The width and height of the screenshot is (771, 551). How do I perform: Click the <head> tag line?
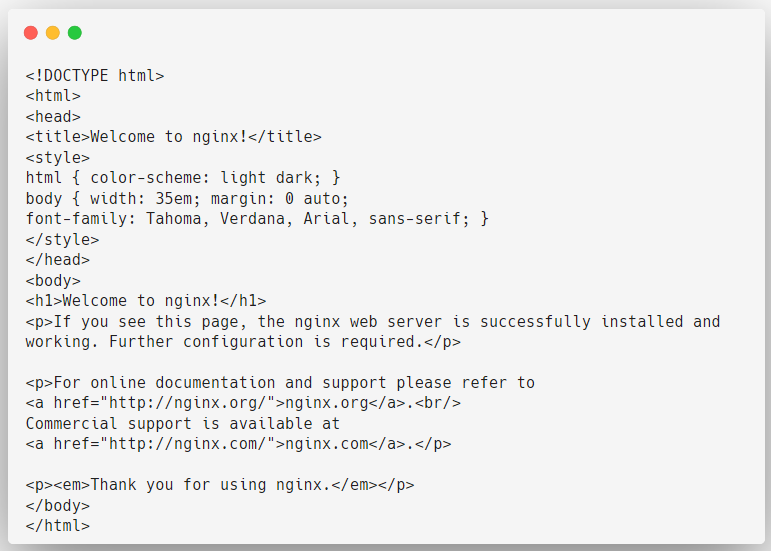[53, 116]
